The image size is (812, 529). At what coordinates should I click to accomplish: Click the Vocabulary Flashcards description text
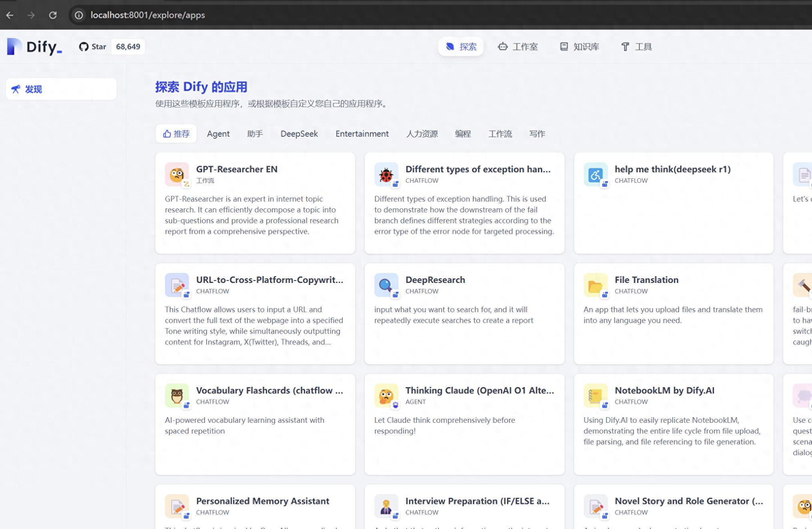[x=245, y=426]
